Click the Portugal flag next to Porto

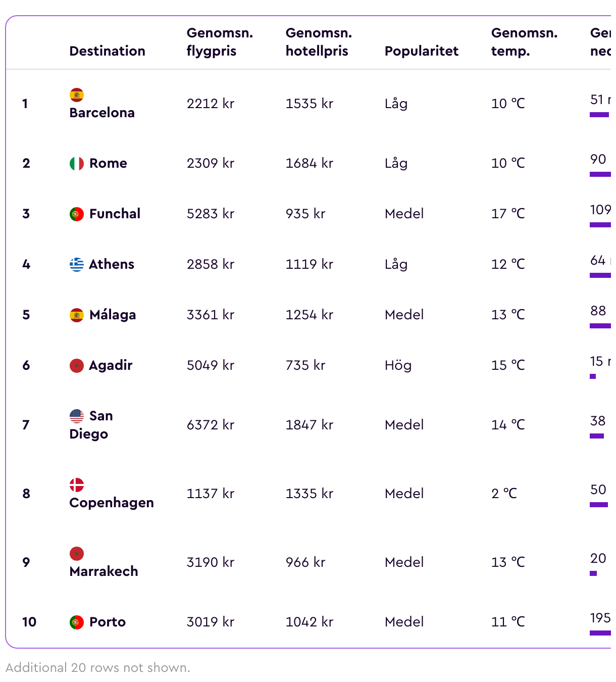[77, 622]
